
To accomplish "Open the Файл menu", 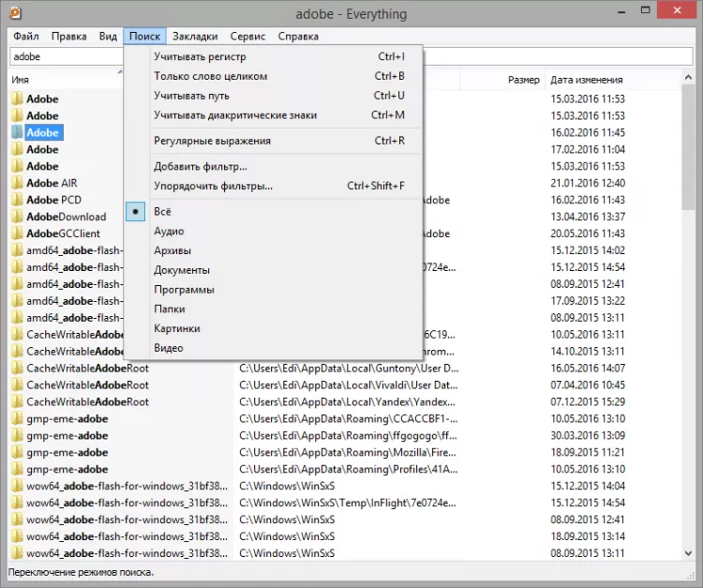I will coord(26,37).
